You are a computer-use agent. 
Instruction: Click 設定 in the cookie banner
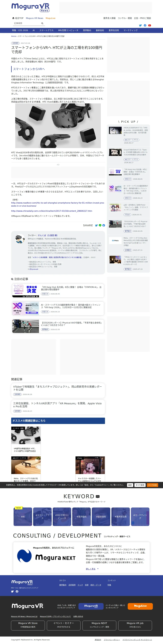(130, 485)
